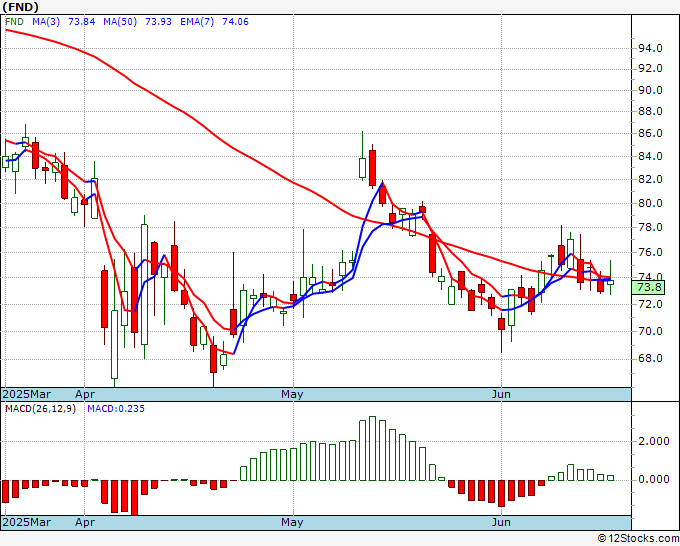This screenshot has height=546, width=680.
Task: Click the tallest green MACD histogram bar
Action: click(372, 448)
